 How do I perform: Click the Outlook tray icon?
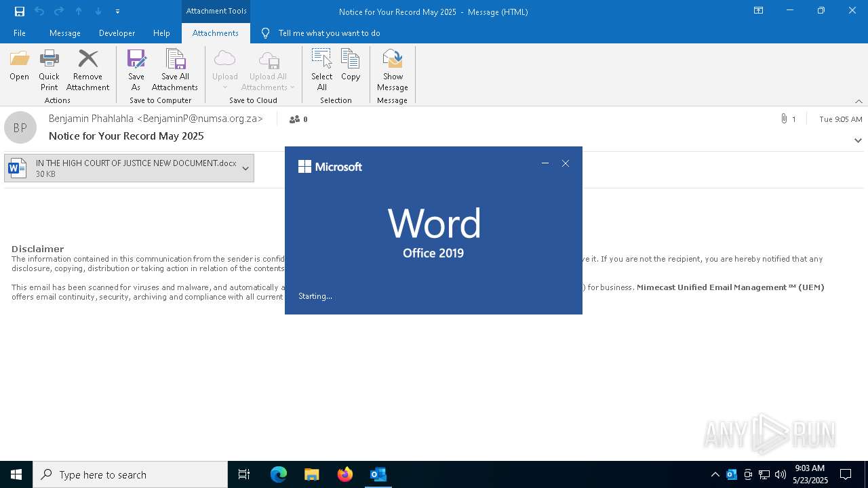(732, 474)
